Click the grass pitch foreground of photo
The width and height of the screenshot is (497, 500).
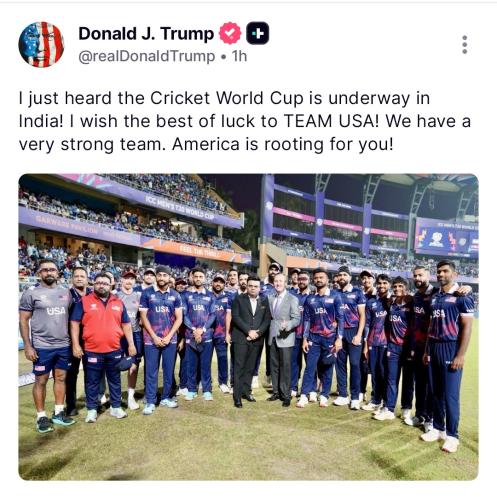click(248, 453)
